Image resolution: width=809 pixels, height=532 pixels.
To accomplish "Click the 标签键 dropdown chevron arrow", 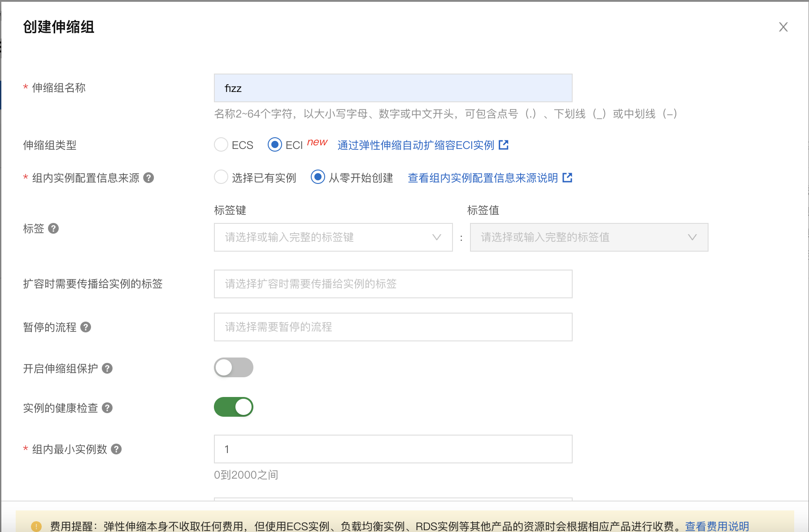I will click(x=436, y=237).
